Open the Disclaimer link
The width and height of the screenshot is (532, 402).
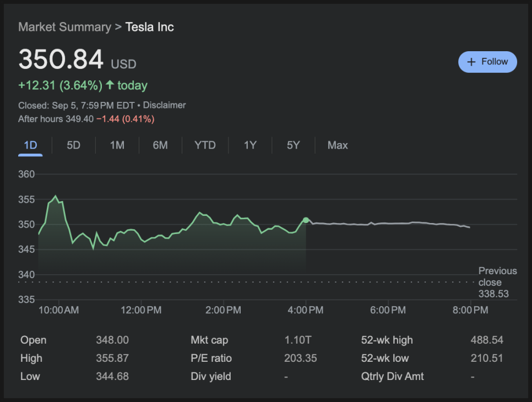(x=164, y=105)
